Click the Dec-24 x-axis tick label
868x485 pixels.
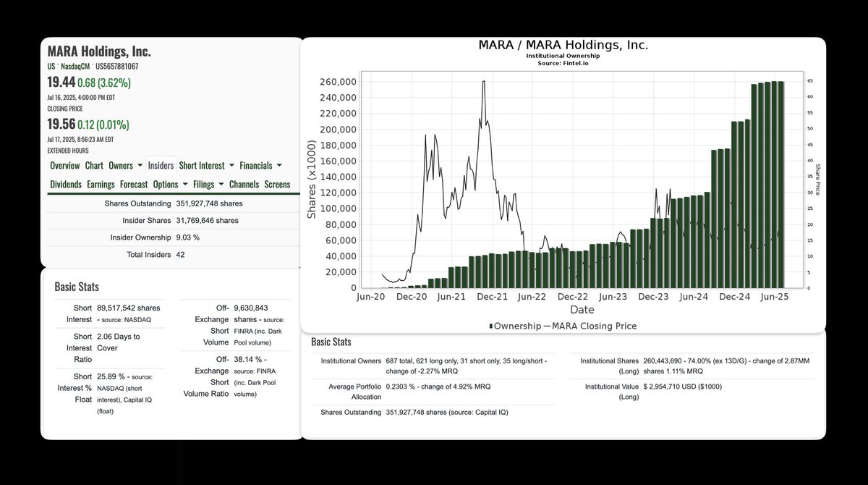tap(736, 297)
